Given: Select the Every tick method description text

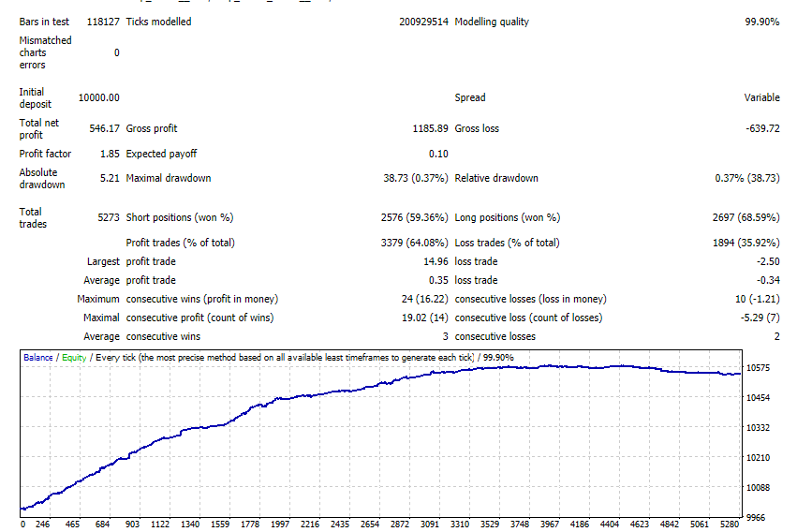Looking at the screenshot, I should click(285, 358).
